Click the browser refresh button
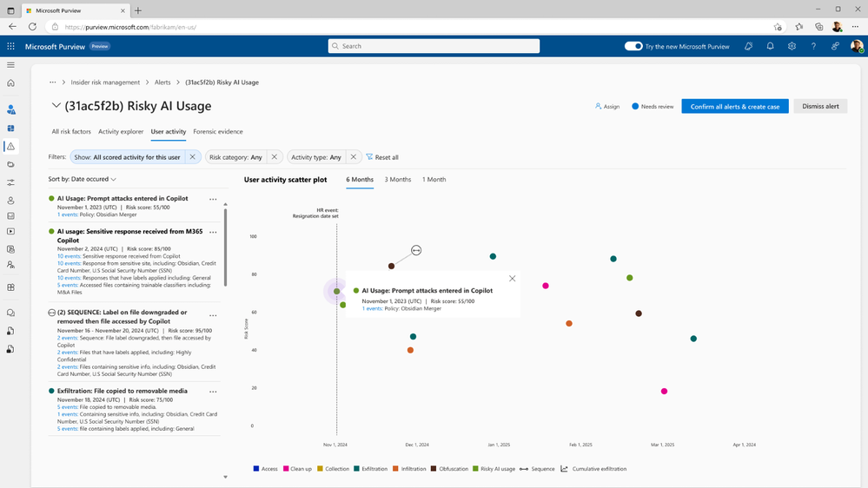This screenshot has height=488, width=868. pyautogui.click(x=33, y=27)
